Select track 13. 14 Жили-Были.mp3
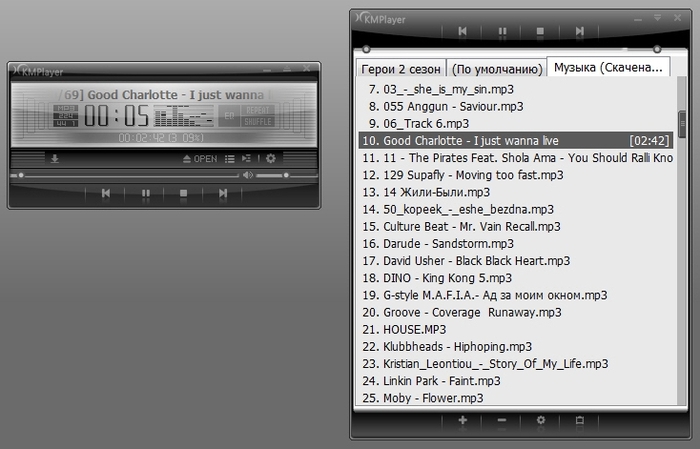This screenshot has height=449, width=700. (516, 192)
